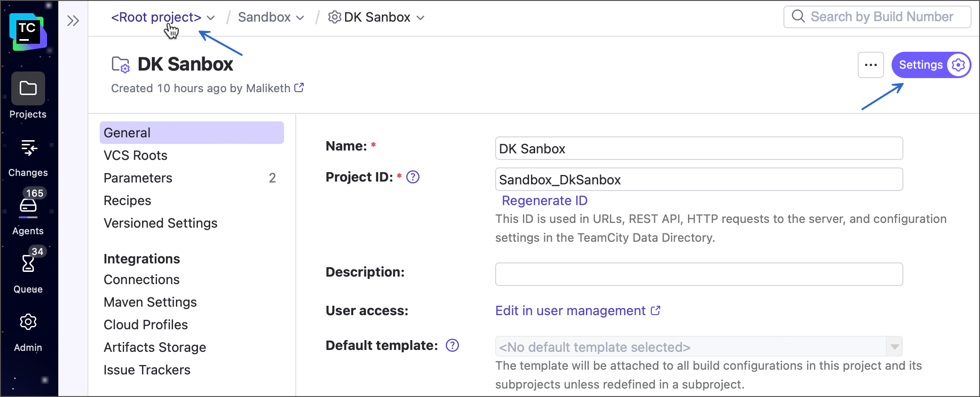980x397 pixels.
Task: Click the Regenerate ID link
Action: pos(545,200)
